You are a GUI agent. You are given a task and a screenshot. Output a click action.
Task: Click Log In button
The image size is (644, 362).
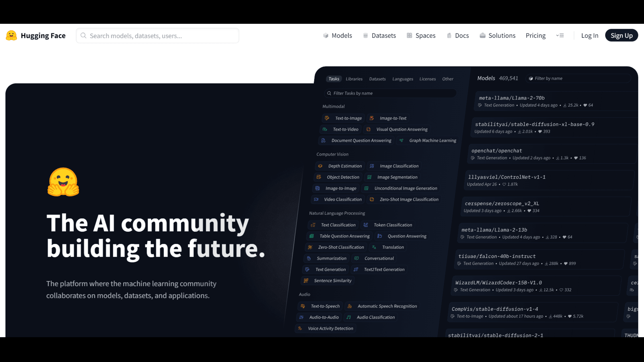tap(590, 35)
